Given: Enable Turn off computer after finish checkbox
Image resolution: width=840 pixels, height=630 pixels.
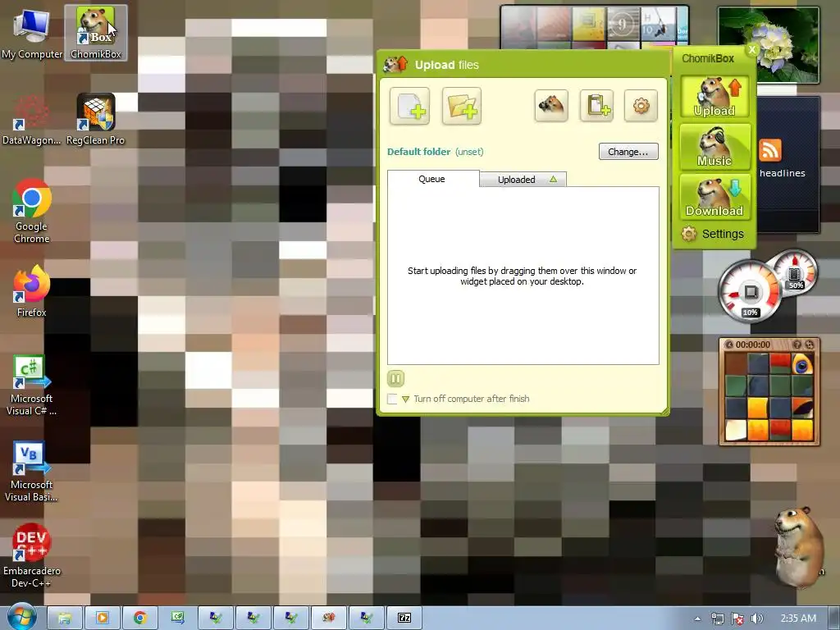Looking at the screenshot, I should pyautogui.click(x=392, y=399).
